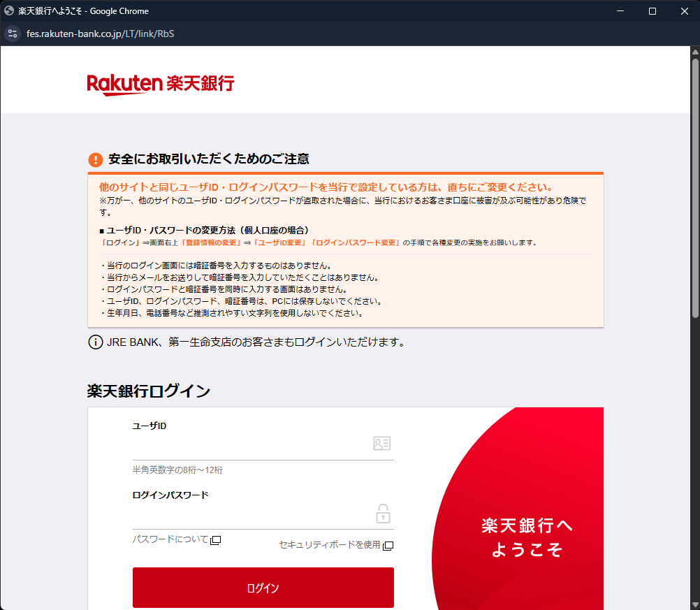700x610 pixels.
Task: Click the globe icon in Chrome title bar
Action: coord(9,10)
